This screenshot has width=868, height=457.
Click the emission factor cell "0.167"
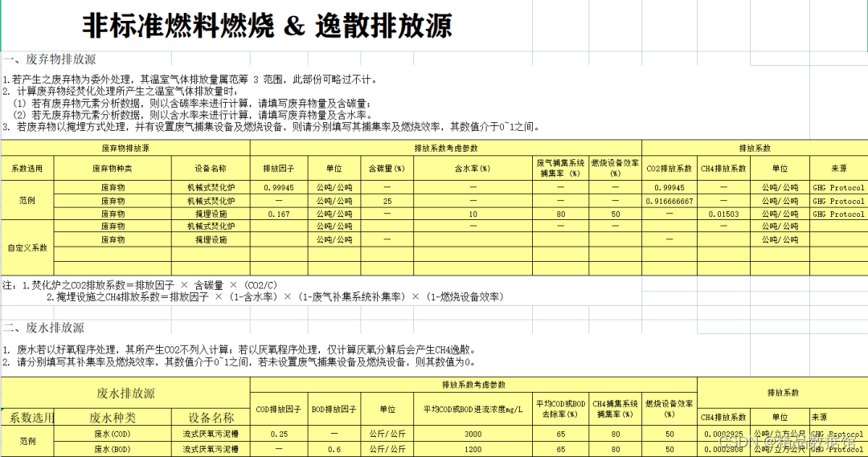coord(278,214)
